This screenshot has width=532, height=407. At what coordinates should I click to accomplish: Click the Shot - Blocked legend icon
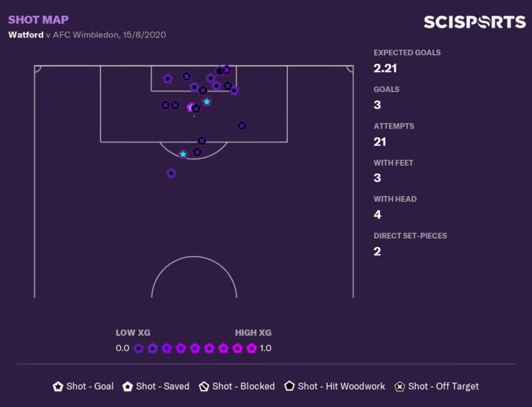coord(204,386)
